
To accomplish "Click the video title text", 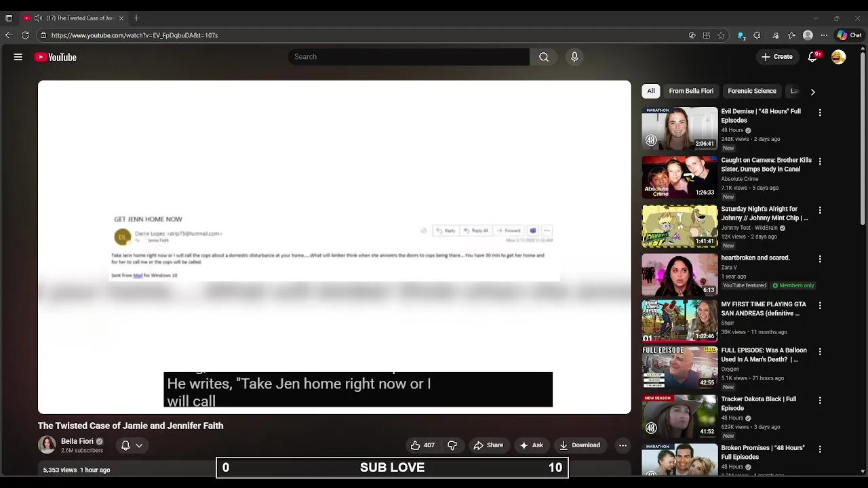I will (130, 426).
